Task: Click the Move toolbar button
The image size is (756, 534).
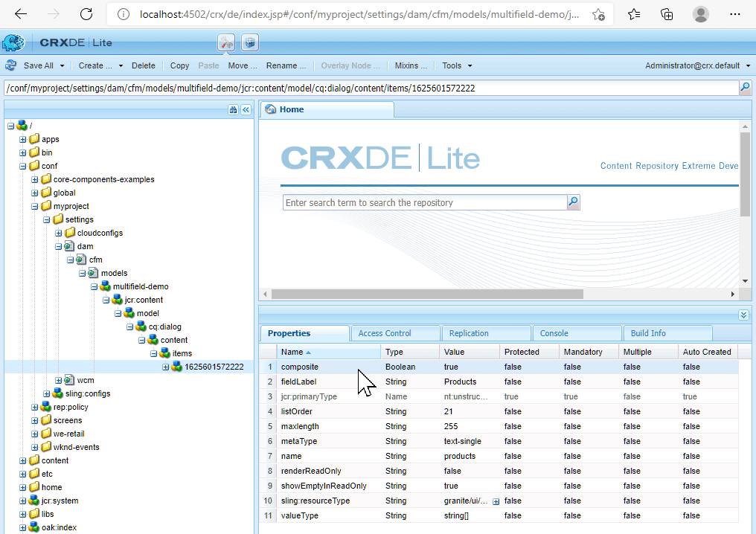Action: coord(243,65)
